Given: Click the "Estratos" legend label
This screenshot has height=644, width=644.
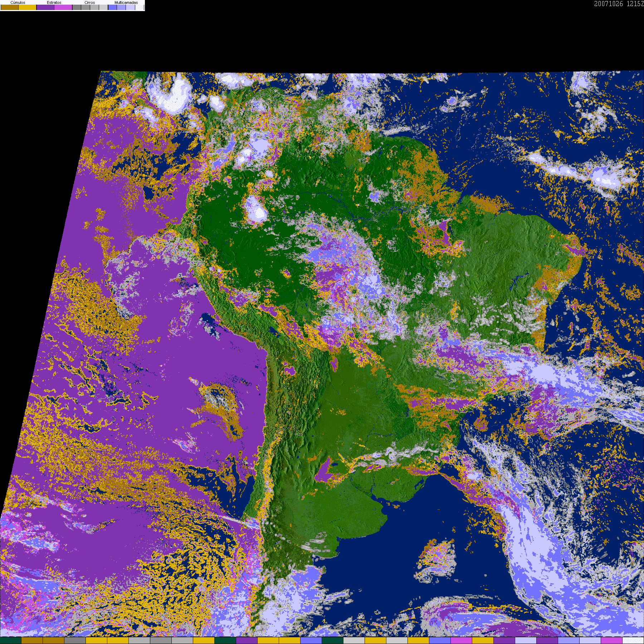Looking at the screenshot, I should pos(54,3).
